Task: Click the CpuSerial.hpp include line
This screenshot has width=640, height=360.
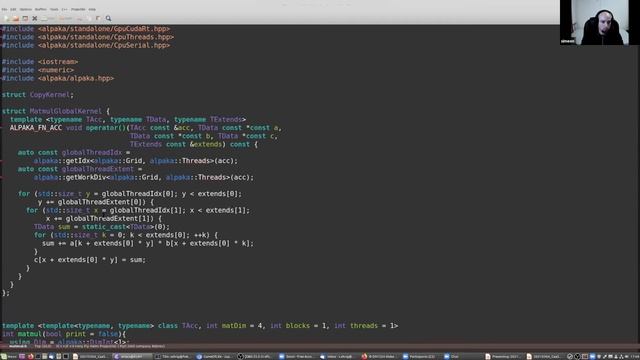Action: pos(86,45)
